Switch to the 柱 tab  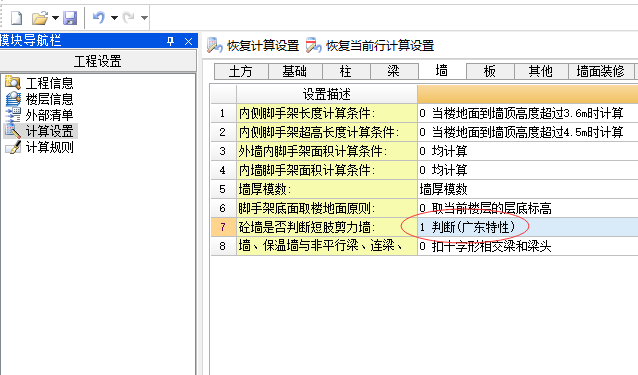(346, 72)
